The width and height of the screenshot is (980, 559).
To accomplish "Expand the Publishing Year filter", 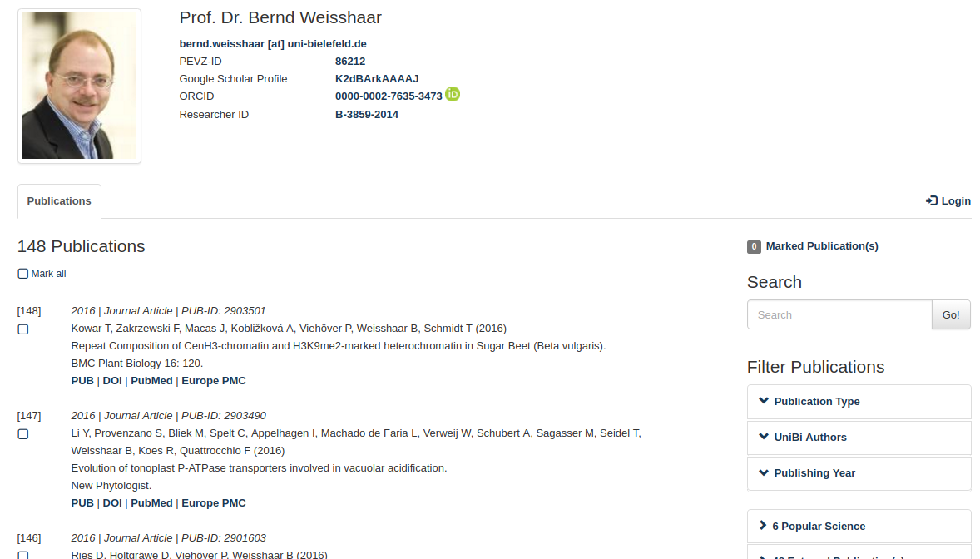I will click(859, 473).
